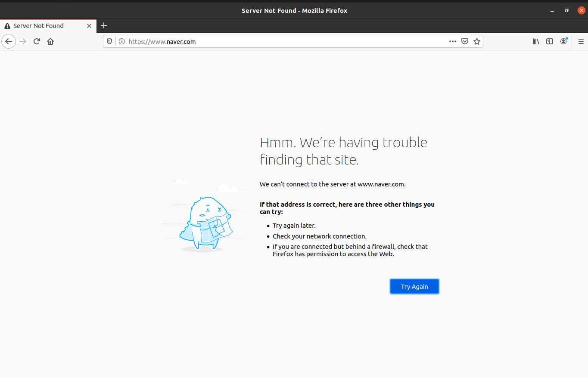Save the page to Pocket
588x378 pixels.
pos(465,41)
